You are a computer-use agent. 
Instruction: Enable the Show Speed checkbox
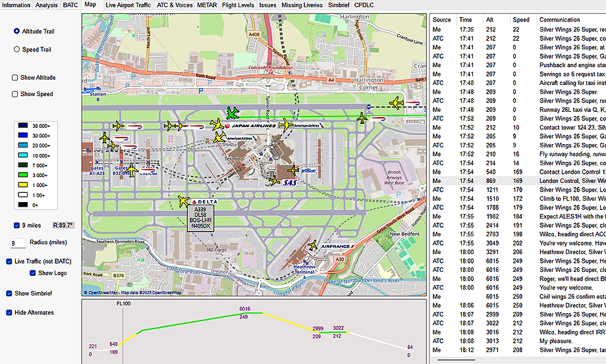[x=15, y=94]
